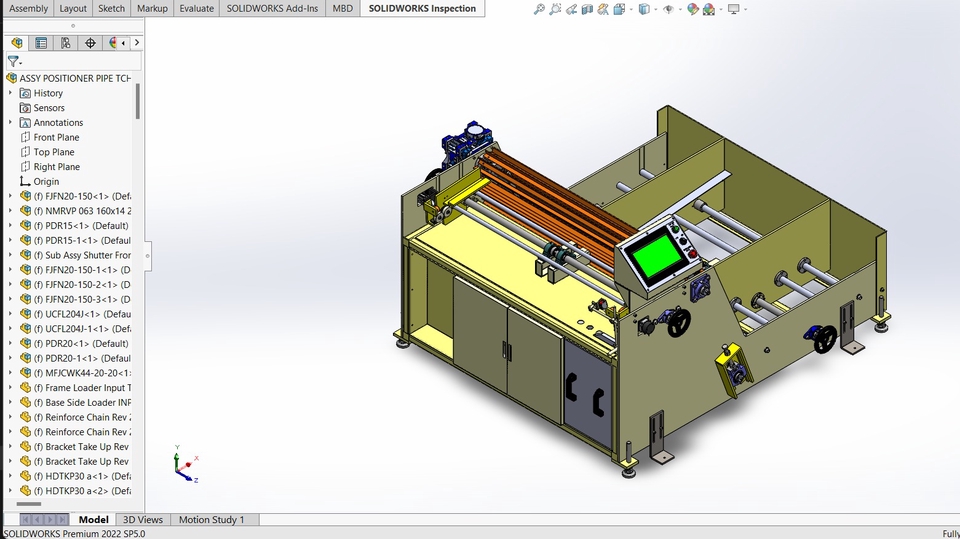Open the PropertyManager tab icon

41,43
